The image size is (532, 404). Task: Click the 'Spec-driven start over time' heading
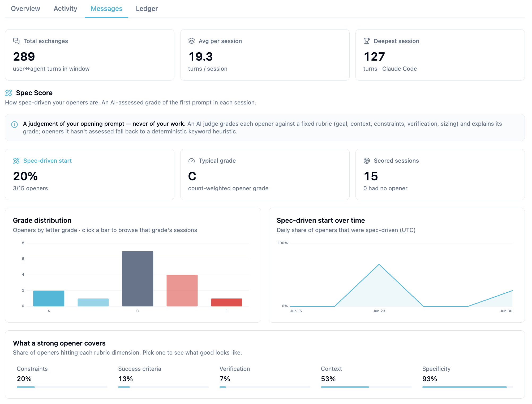click(321, 220)
